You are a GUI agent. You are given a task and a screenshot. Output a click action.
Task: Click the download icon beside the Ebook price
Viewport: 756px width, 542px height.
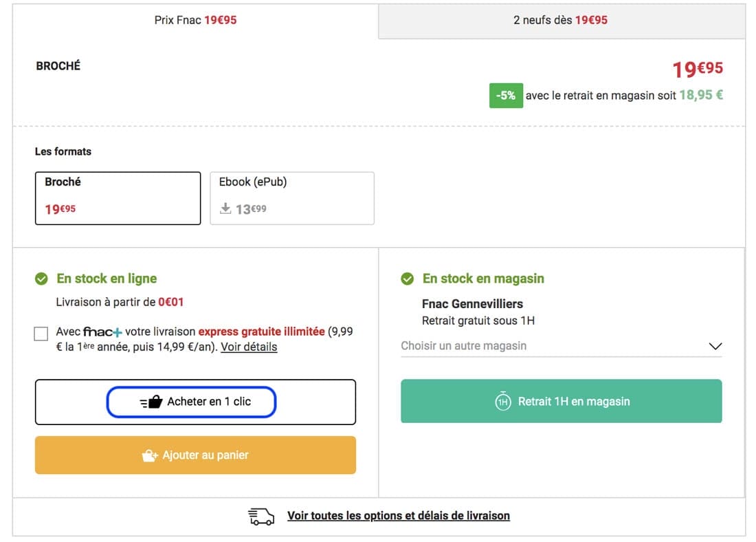point(225,209)
